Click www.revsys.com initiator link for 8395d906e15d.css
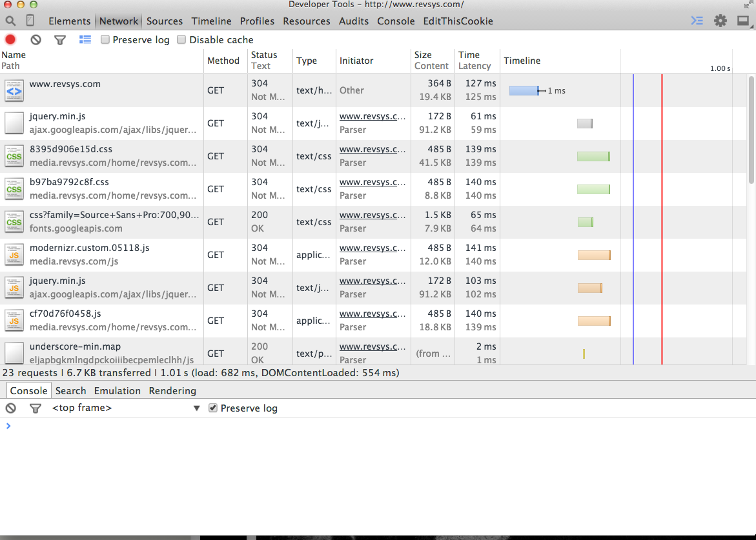The width and height of the screenshot is (756, 540). click(370, 149)
